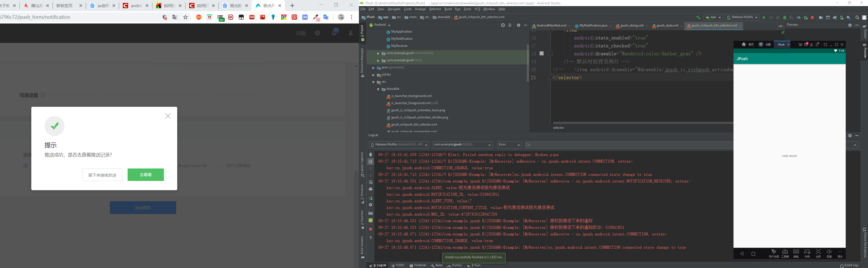Expand the jniLibs folder
This screenshot has width=868, height=268.
373,75
